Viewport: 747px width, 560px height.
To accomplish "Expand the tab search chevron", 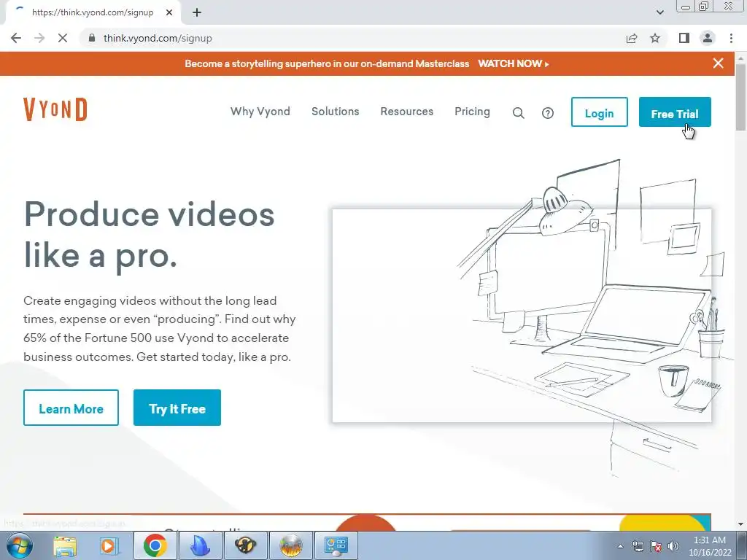I will 659,13.
